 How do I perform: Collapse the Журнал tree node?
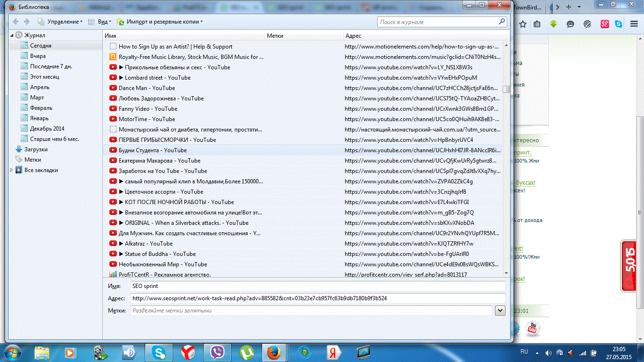tap(12, 35)
